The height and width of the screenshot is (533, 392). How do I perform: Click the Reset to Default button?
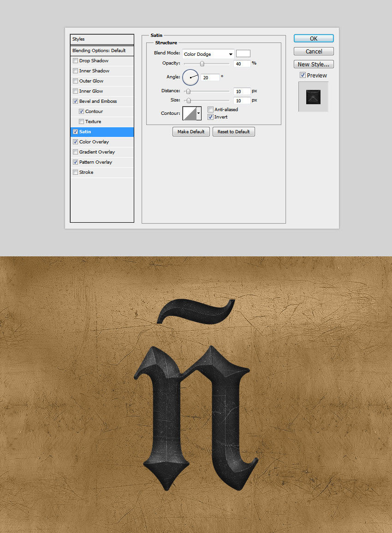233,131
